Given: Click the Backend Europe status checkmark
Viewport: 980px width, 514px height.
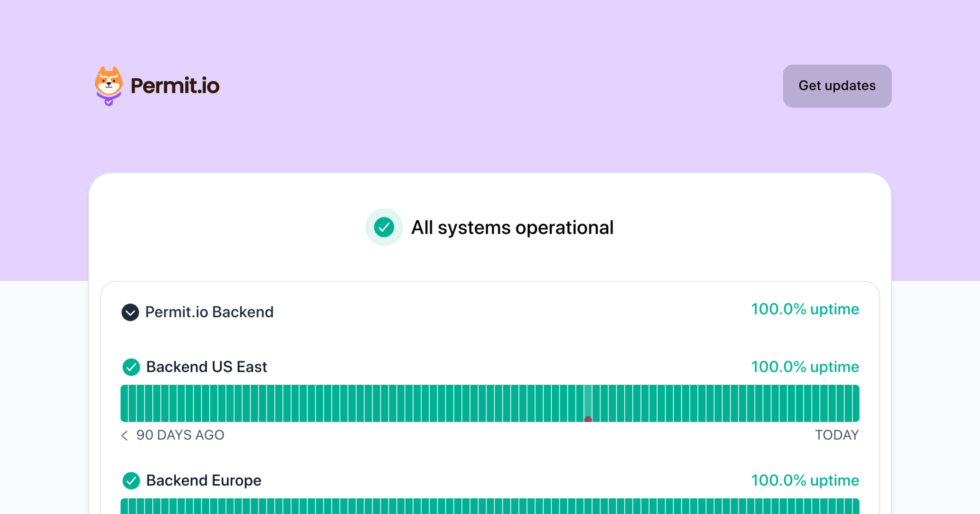Looking at the screenshot, I should click(131, 481).
